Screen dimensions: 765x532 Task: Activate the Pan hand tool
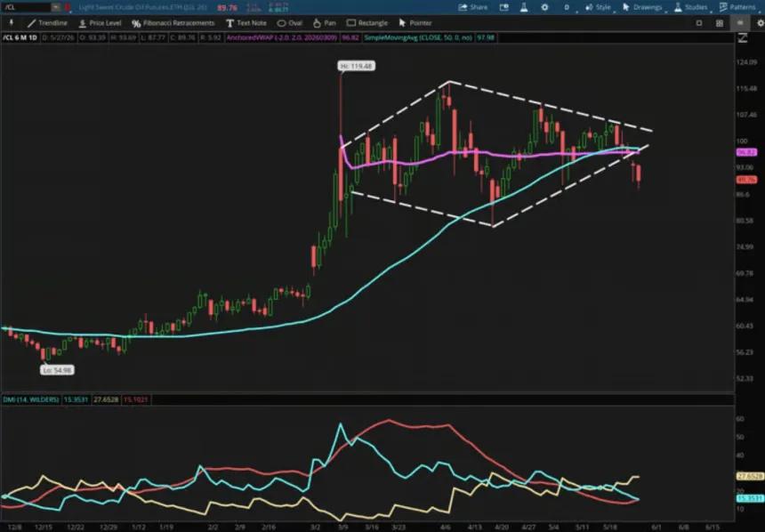tap(325, 23)
